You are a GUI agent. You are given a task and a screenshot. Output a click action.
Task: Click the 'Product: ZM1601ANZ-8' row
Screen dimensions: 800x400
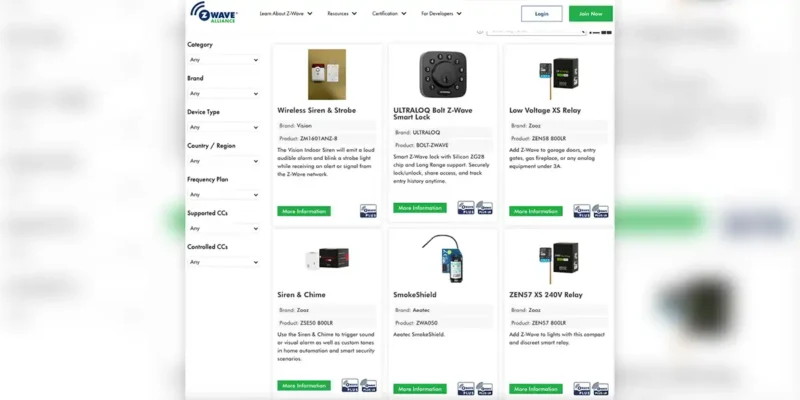[x=327, y=138]
